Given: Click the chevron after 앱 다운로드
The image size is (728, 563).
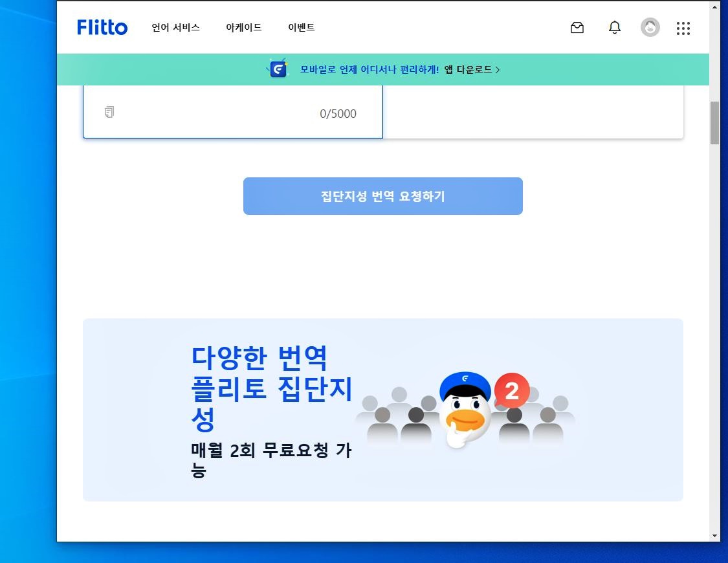Looking at the screenshot, I should (x=497, y=70).
